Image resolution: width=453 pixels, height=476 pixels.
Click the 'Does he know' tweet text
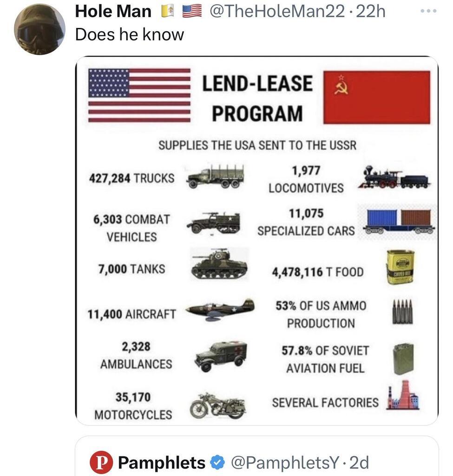(130, 34)
